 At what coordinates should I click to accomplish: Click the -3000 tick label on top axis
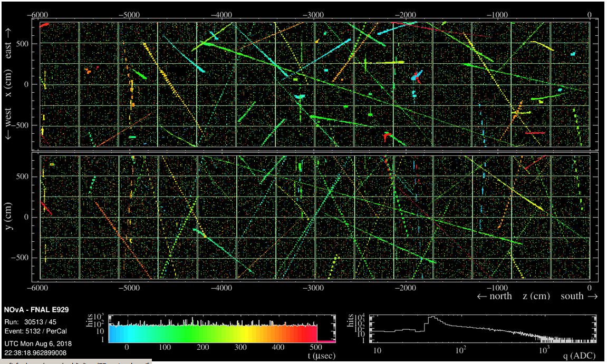click(314, 15)
